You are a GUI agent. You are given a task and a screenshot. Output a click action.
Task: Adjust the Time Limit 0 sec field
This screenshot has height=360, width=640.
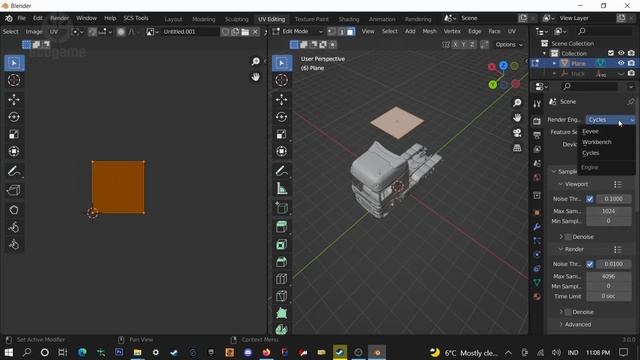coord(609,296)
